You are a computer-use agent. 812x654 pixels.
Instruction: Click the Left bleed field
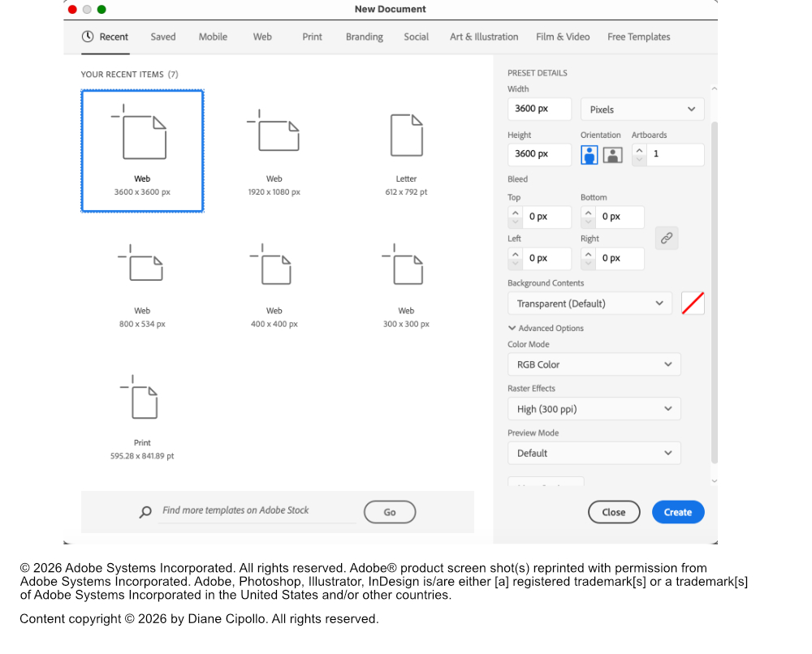(546, 258)
